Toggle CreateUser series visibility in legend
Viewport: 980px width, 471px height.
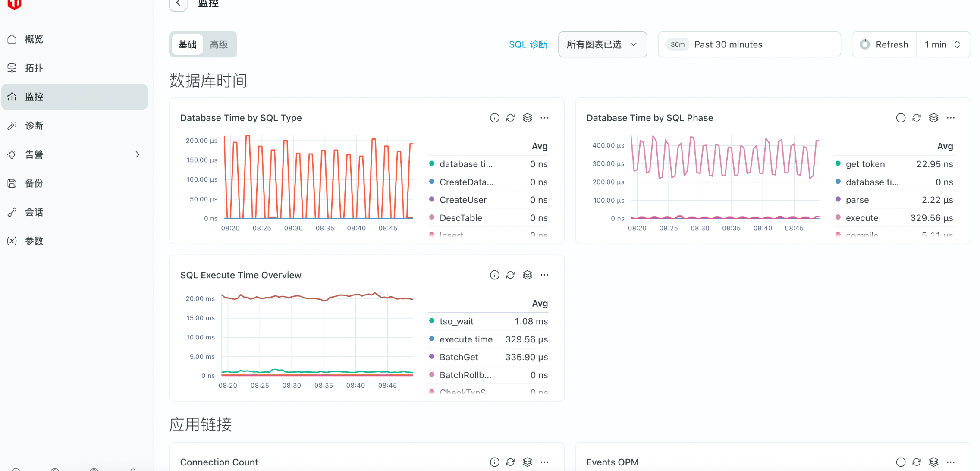coord(463,200)
